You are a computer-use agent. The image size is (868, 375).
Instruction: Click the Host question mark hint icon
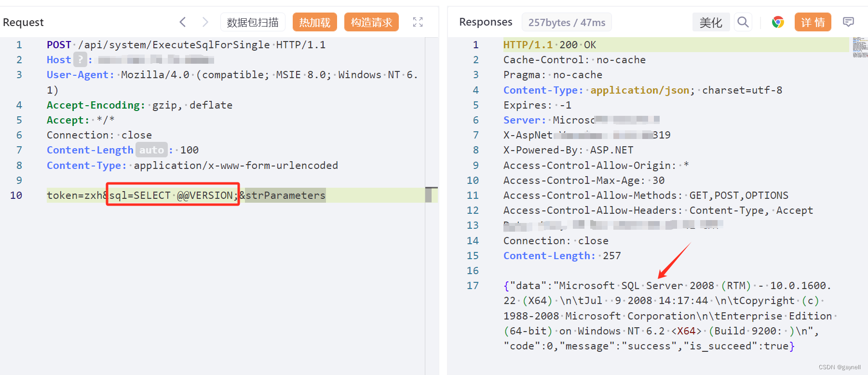click(80, 60)
